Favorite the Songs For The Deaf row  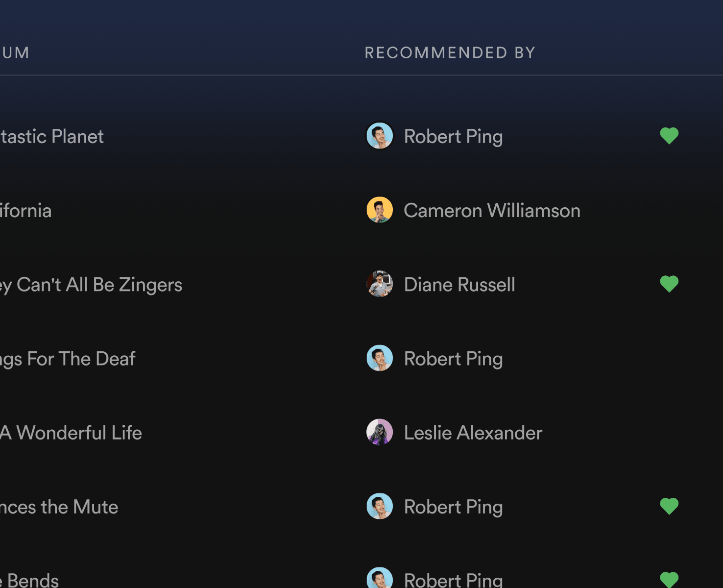pyautogui.click(x=670, y=358)
